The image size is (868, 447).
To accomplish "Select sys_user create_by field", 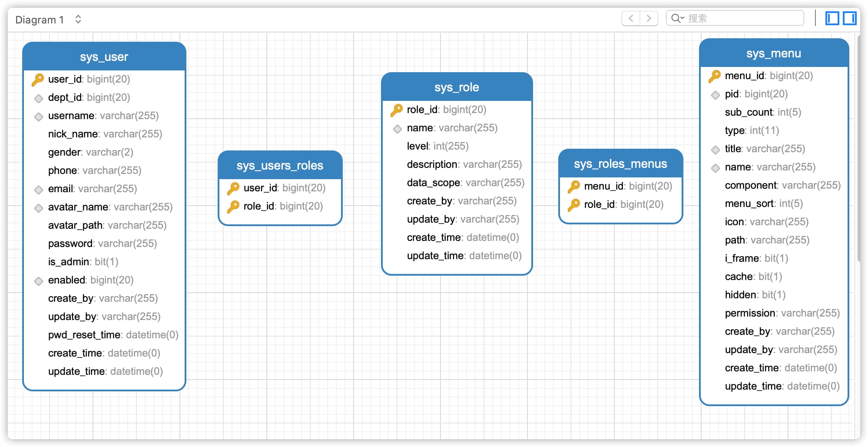I will pyautogui.click(x=103, y=298).
